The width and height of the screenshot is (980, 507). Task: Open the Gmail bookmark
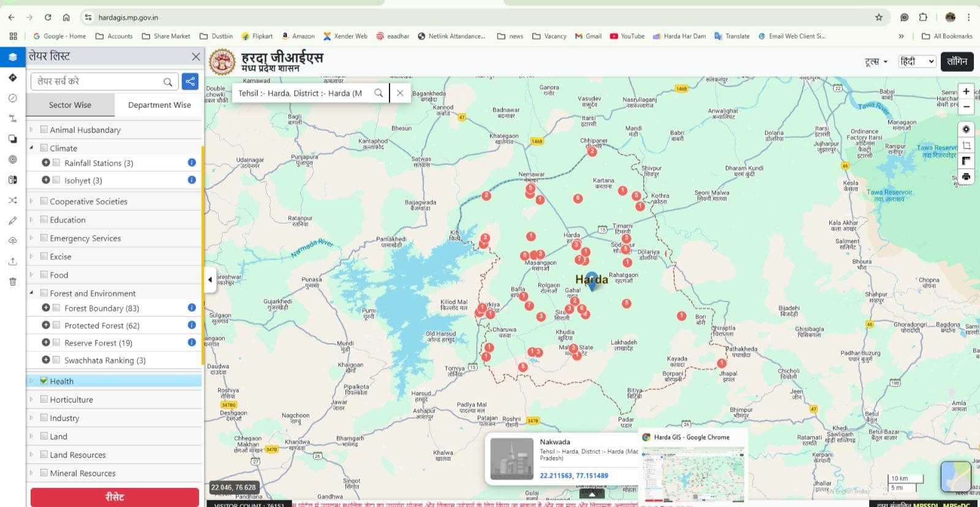click(588, 36)
